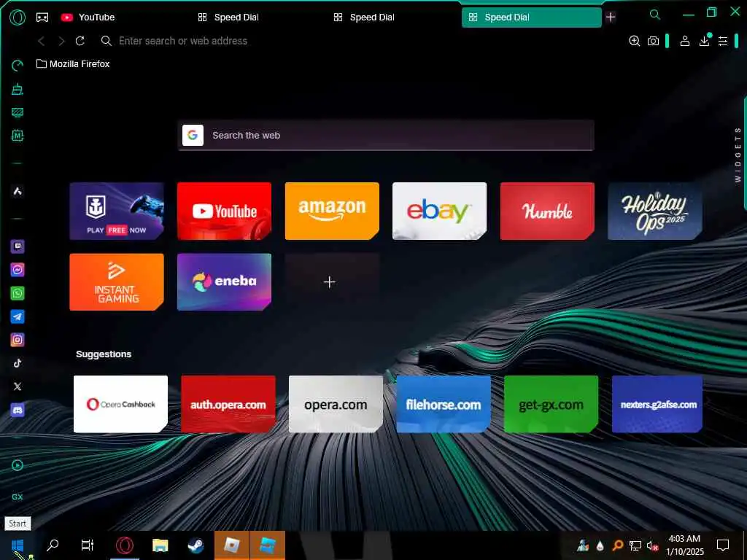The height and width of the screenshot is (560, 747).
Task: Open the nexters.g2afse.com suggestion
Action: tap(657, 404)
